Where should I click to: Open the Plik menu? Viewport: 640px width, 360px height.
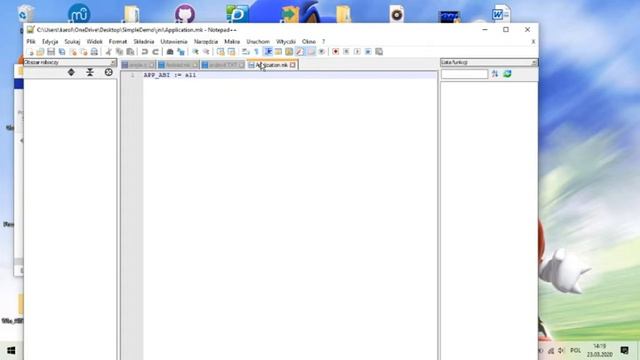pyautogui.click(x=31, y=42)
